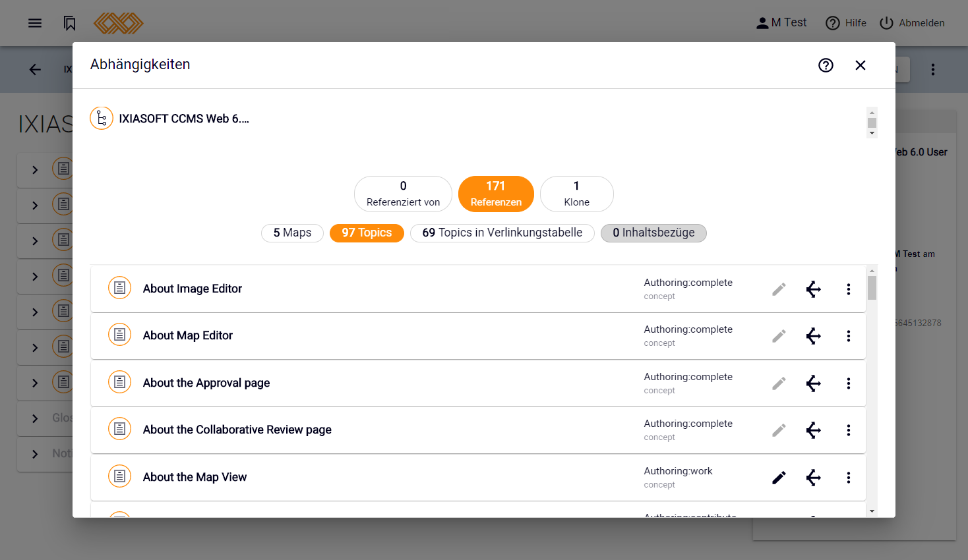968x560 pixels.
Task: Open the M Test user profile
Action: tap(781, 22)
